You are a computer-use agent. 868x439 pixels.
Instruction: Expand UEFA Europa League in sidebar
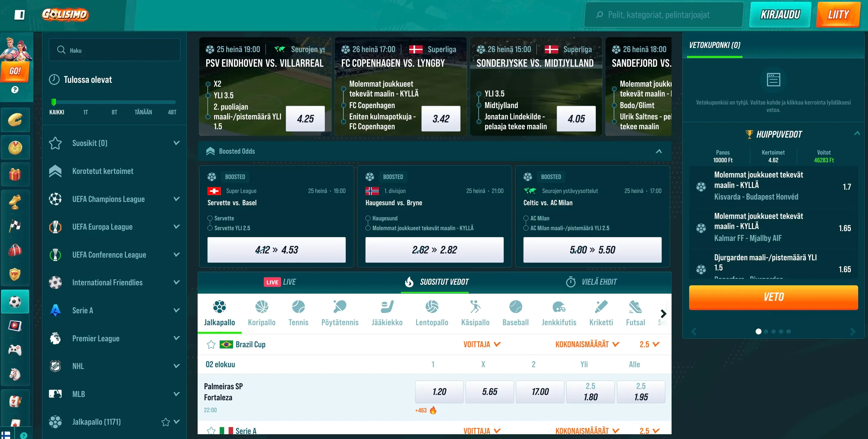[176, 227]
